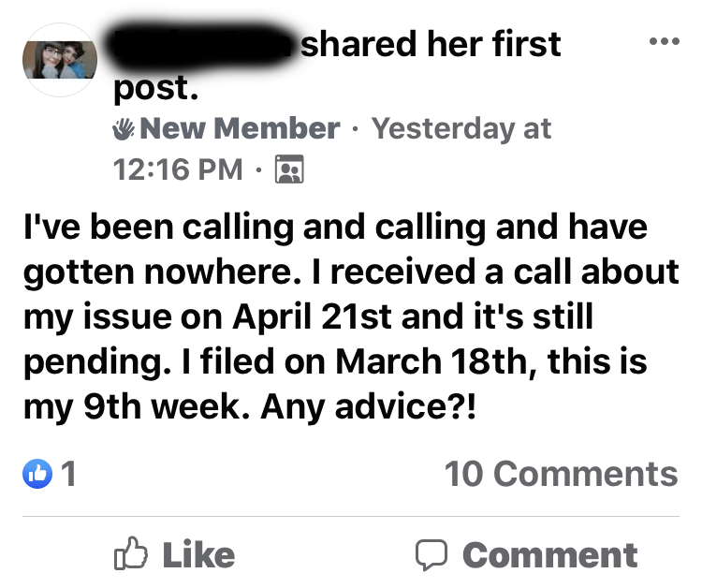Tap the speech bubble Comment icon
702x588 pixels.
pos(431,555)
